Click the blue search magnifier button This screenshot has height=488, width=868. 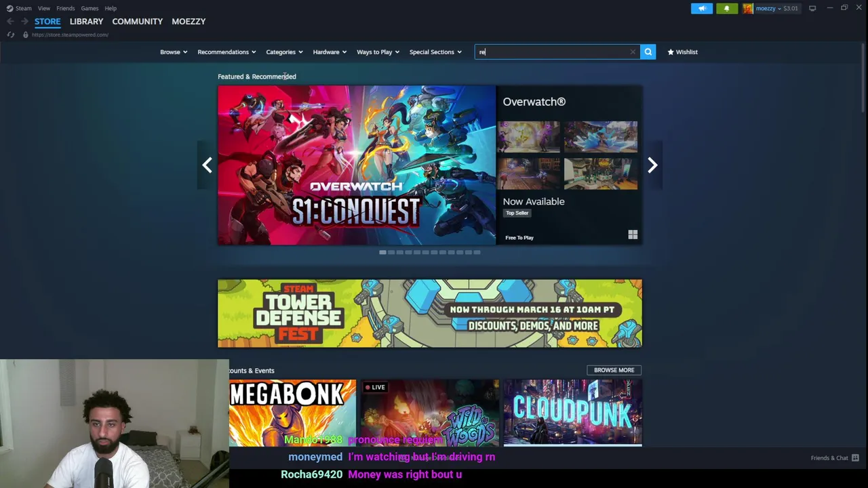point(648,52)
